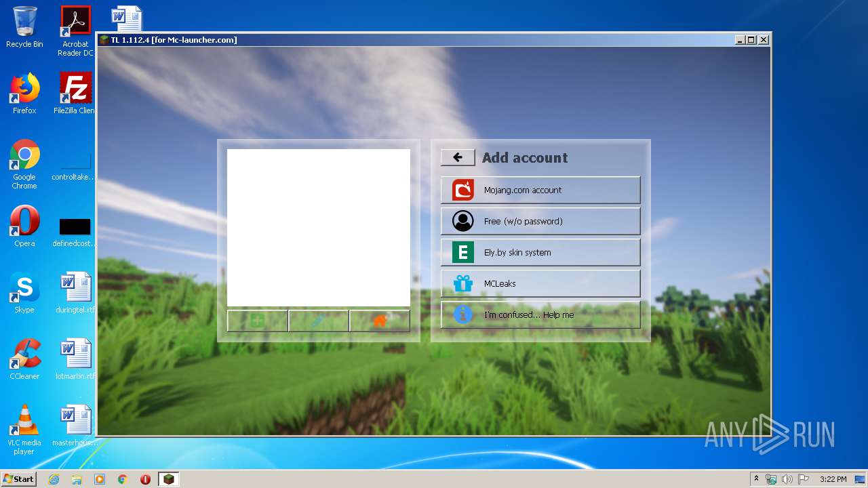Launch Google Chrome desktop shortcut
The height and width of the screenshot is (488, 868).
coord(24,164)
